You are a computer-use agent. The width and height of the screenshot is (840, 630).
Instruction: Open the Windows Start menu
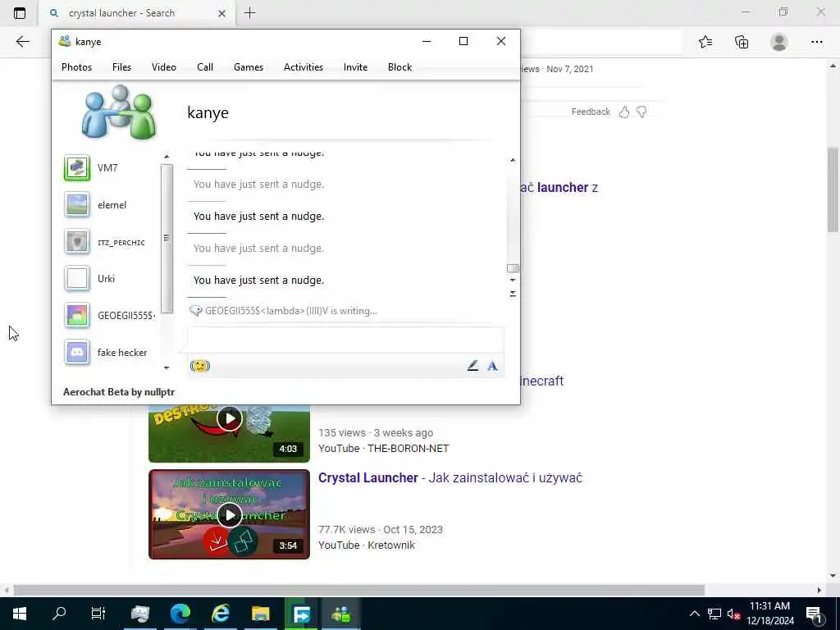pyautogui.click(x=20, y=614)
